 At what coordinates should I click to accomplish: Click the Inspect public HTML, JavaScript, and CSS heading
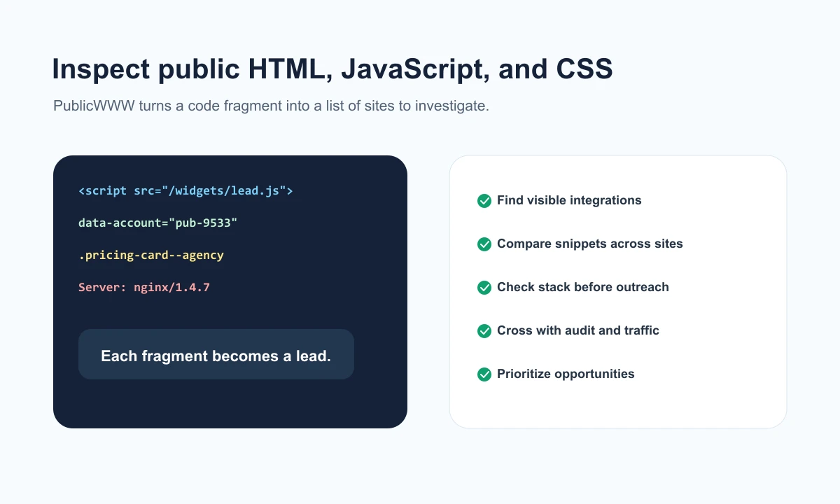[332, 69]
